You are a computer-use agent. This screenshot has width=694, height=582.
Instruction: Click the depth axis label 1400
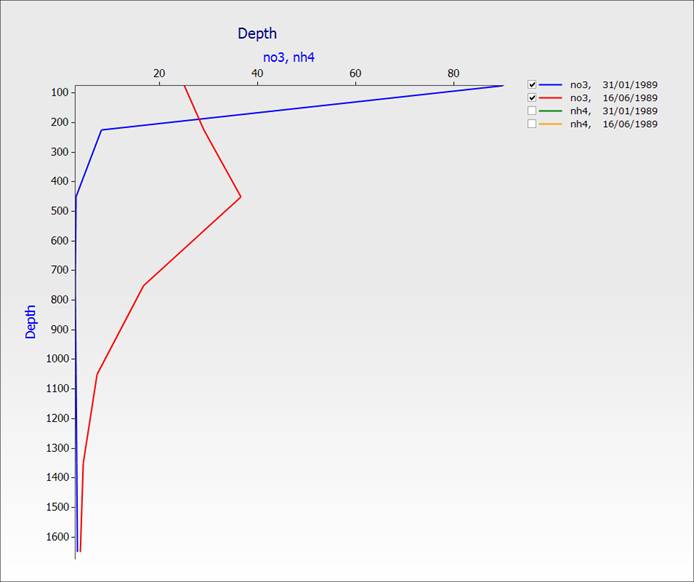[x=58, y=478]
